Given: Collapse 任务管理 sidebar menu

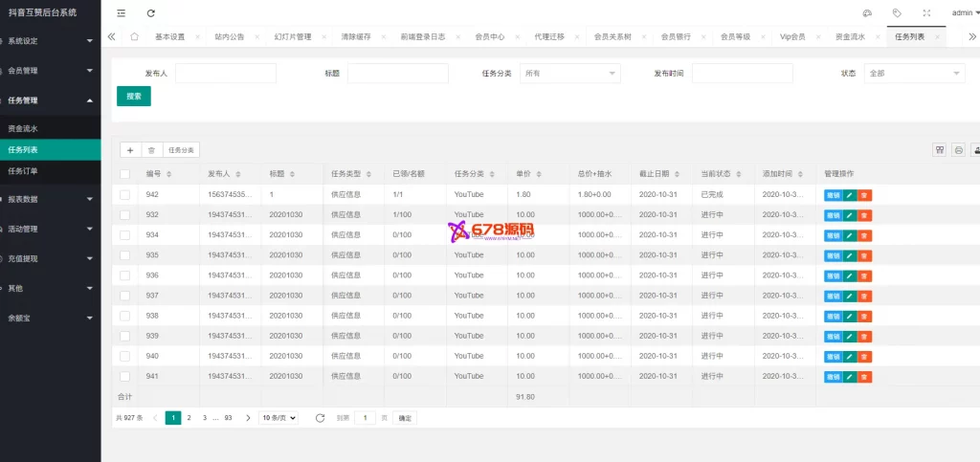Looking at the screenshot, I should pyautogui.click(x=50, y=100).
